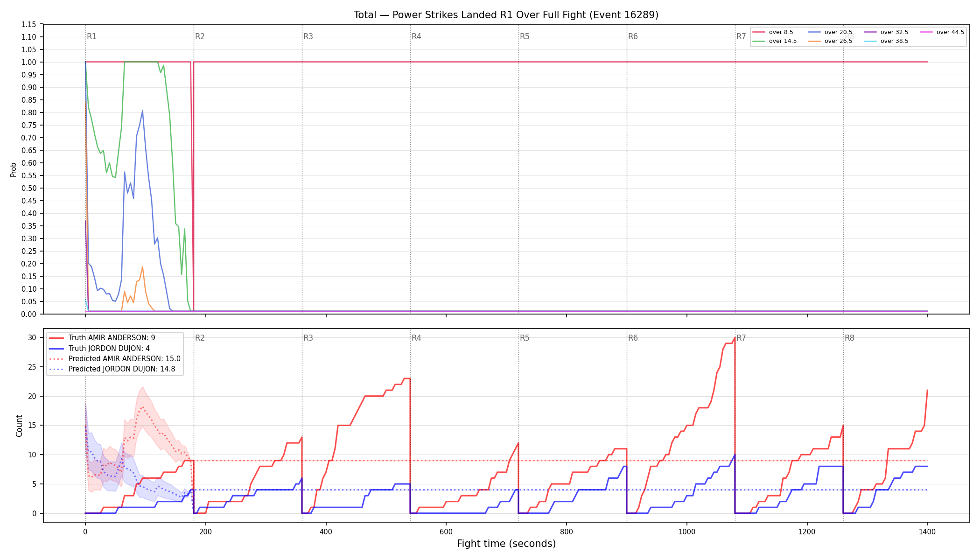Click the green line sample beside 'over 14.5'
Viewport: 980px width, 560px height.
(x=759, y=41)
